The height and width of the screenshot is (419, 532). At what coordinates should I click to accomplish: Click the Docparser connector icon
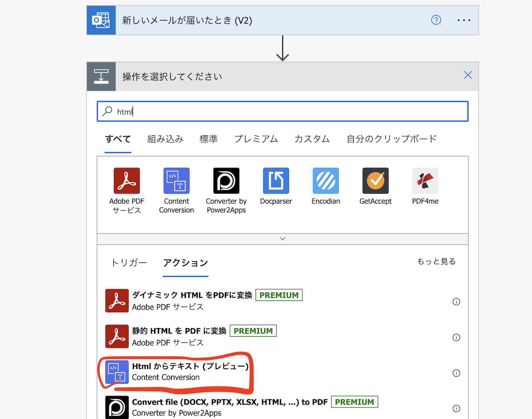[276, 181]
